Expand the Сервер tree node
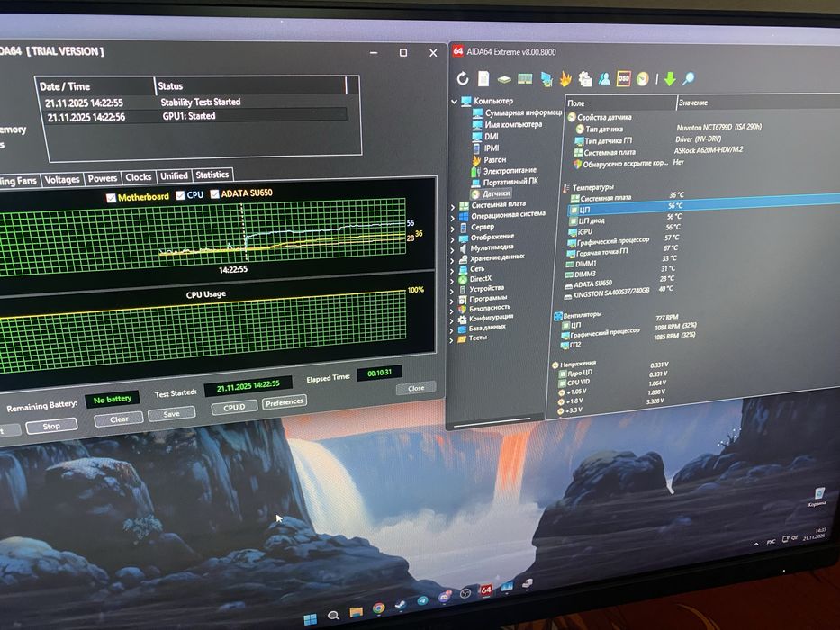Image resolution: width=840 pixels, height=630 pixels. click(x=452, y=229)
